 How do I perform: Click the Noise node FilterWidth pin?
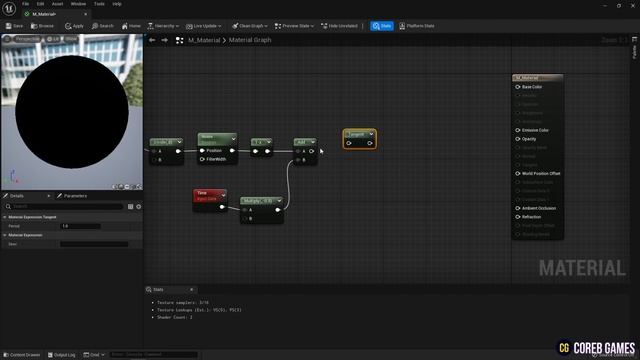point(202,159)
